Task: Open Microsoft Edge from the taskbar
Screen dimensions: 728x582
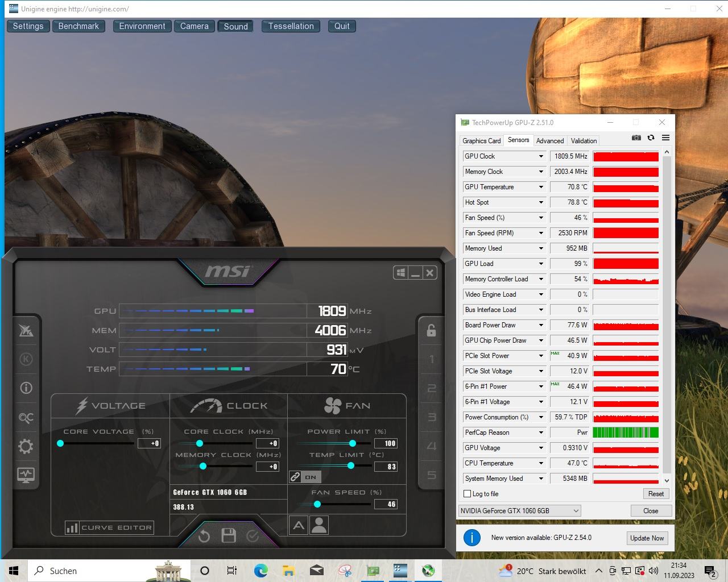Action: pyautogui.click(x=260, y=571)
